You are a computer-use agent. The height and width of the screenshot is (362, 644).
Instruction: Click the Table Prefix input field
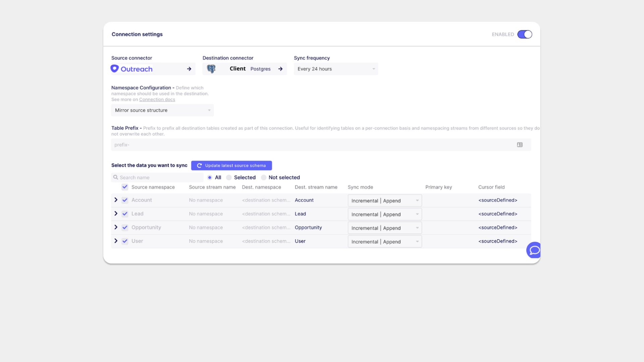point(321,145)
